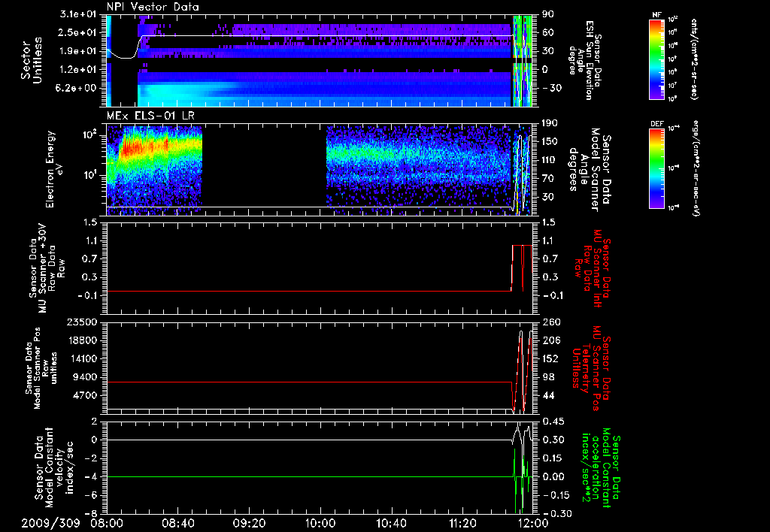770x532 pixels.
Task: Click the 11:20 time tick label
Action: click(462, 523)
